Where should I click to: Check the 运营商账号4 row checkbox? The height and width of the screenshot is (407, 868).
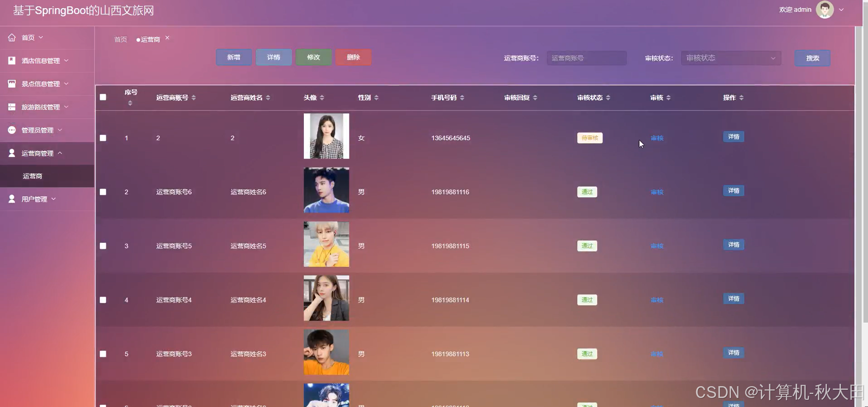[103, 300]
